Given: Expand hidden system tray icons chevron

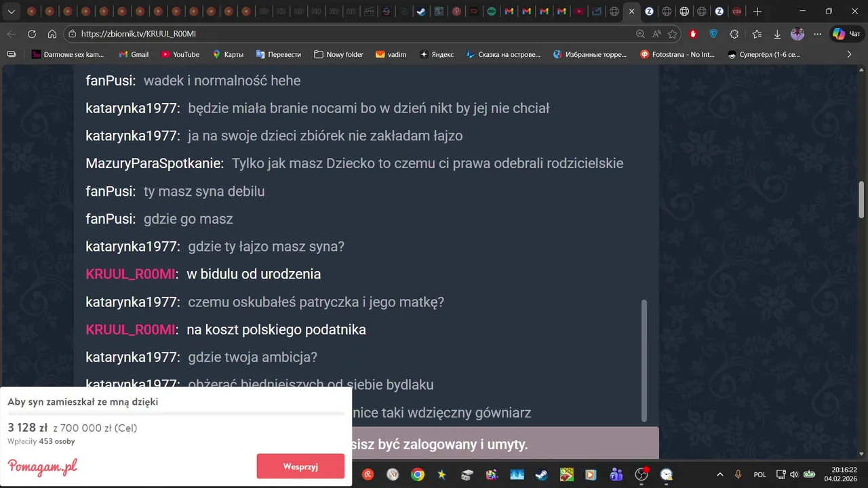Looking at the screenshot, I should (719, 474).
